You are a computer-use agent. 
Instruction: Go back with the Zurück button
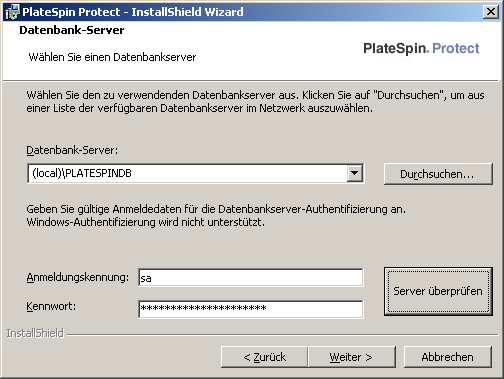[x=264, y=357]
